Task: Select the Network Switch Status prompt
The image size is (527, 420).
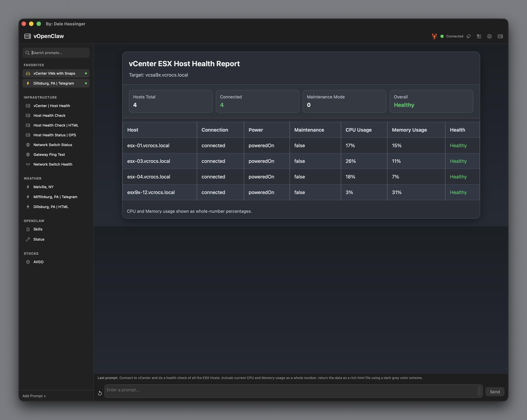Action: [x=53, y=145]
